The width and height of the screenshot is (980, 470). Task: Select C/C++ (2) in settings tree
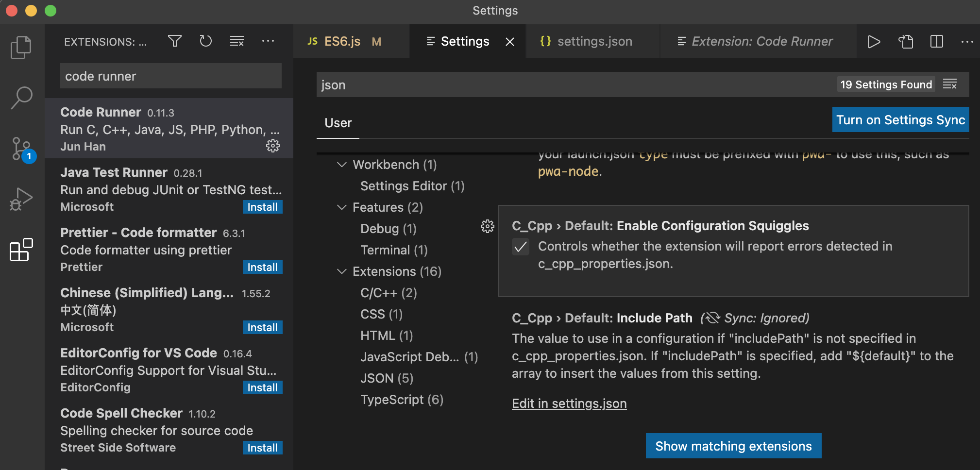click(389, 293)
